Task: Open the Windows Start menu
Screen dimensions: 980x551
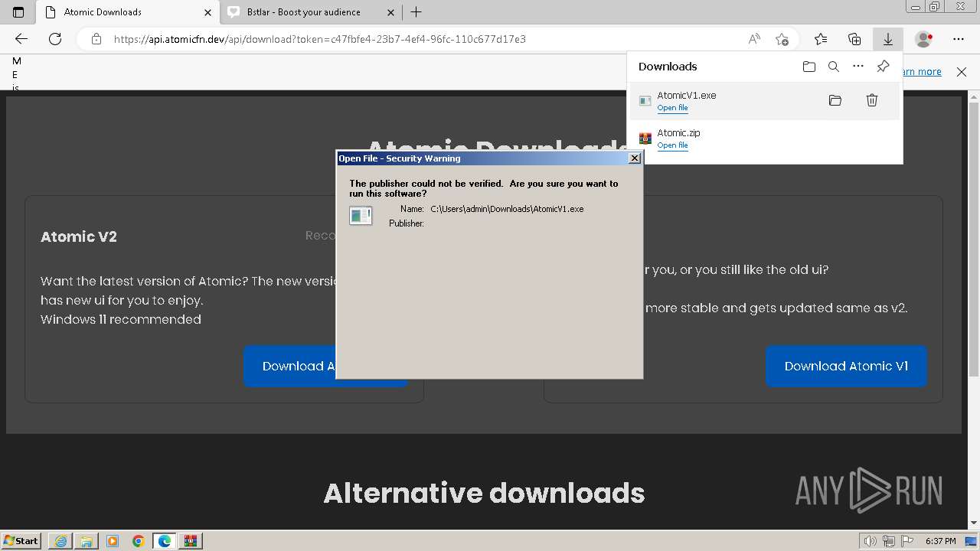Action: pos(21,540)
